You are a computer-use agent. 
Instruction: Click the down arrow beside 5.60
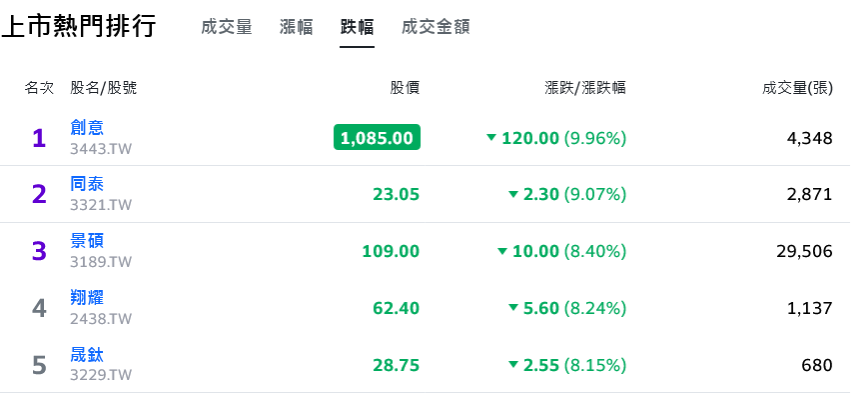point(513,308)
